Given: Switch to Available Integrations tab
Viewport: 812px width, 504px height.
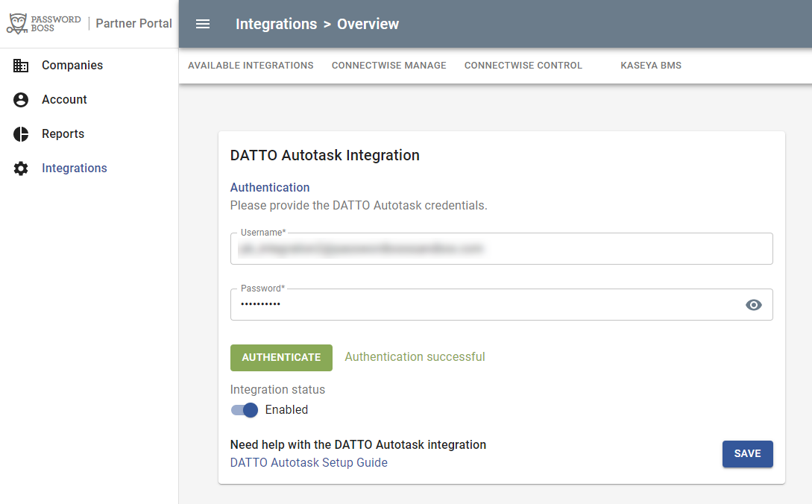Looking at the screenshot, I should click(251, 66).
